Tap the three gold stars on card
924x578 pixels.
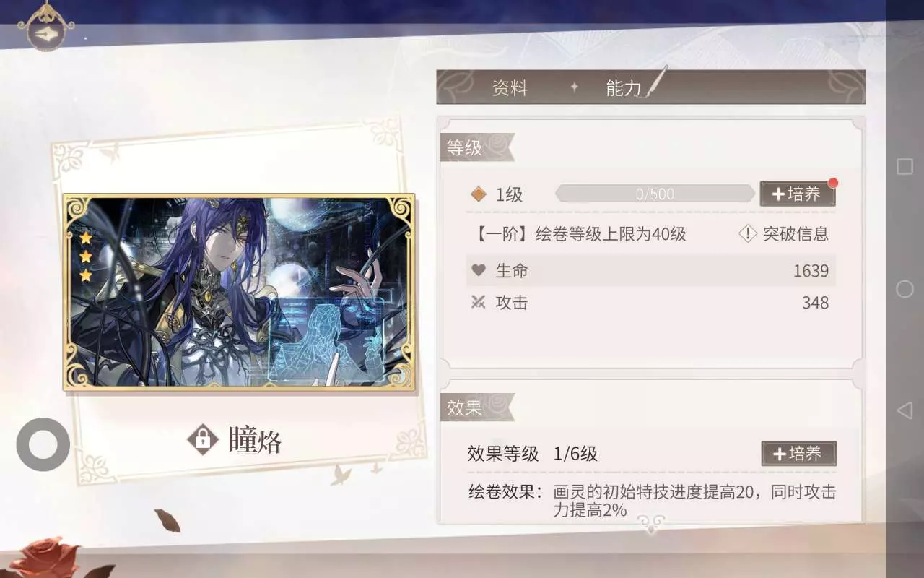point(86,256)
